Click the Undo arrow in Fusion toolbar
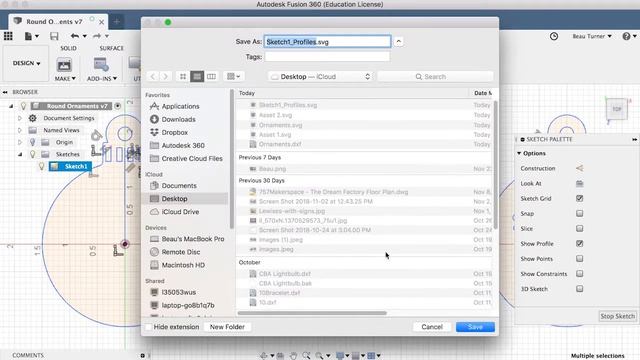This screenshot has width=640, height=360. click(75, 36)
